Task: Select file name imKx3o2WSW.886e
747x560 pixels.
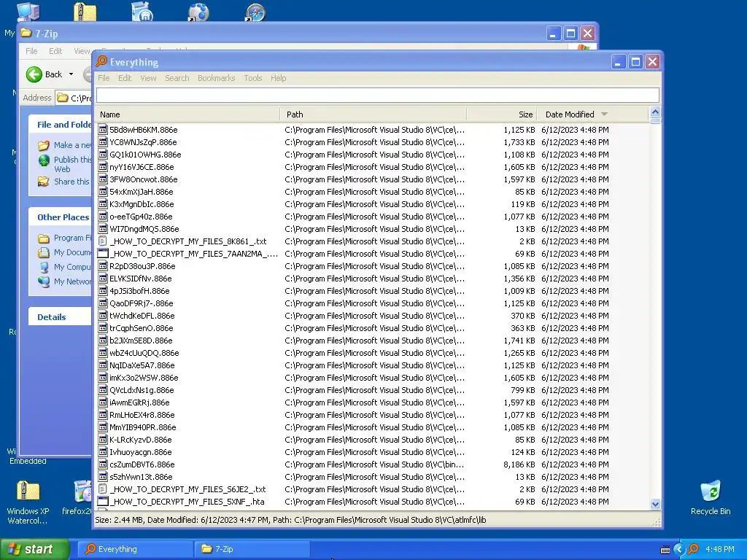Action: pos(144,378)
